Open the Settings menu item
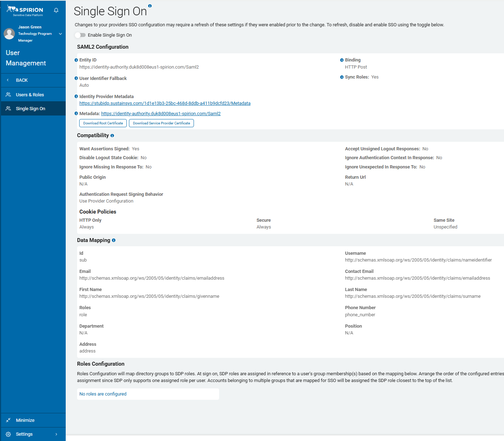Image resolution: width=504 pixels, height=441 pixels. coord(33,434)
